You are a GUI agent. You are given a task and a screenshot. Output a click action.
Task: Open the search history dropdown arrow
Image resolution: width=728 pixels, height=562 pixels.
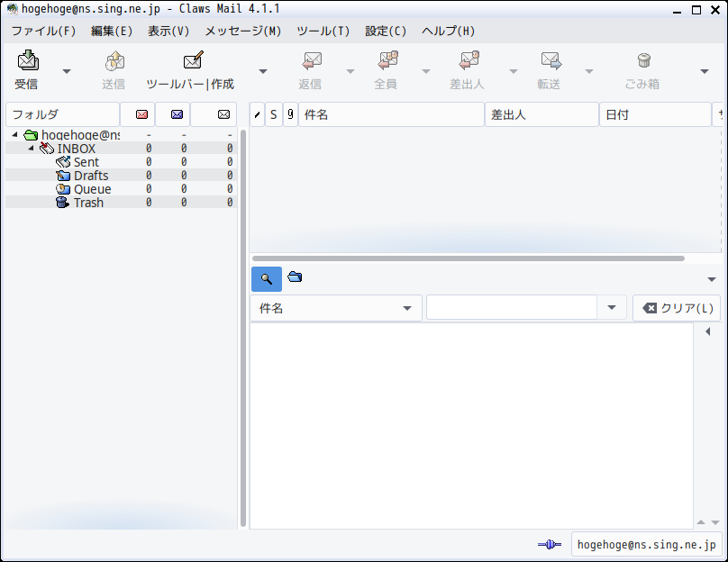[x=612, y=308]
